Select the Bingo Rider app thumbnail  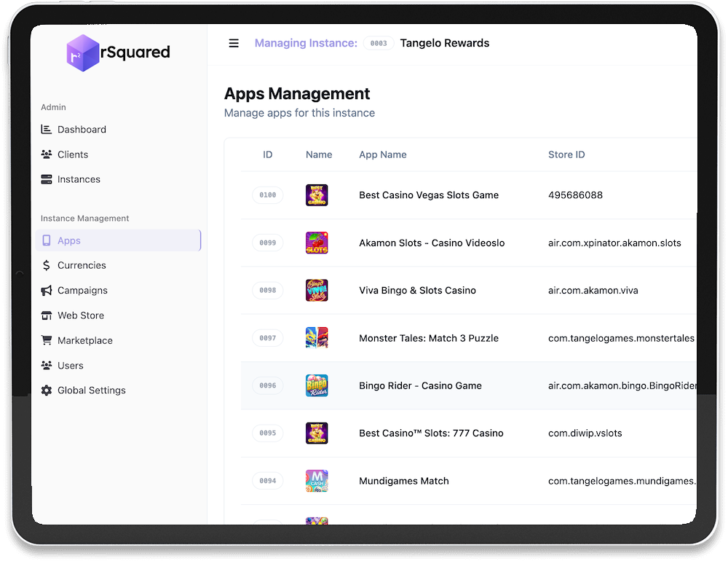pyautogui.click(x=317, y=385)
